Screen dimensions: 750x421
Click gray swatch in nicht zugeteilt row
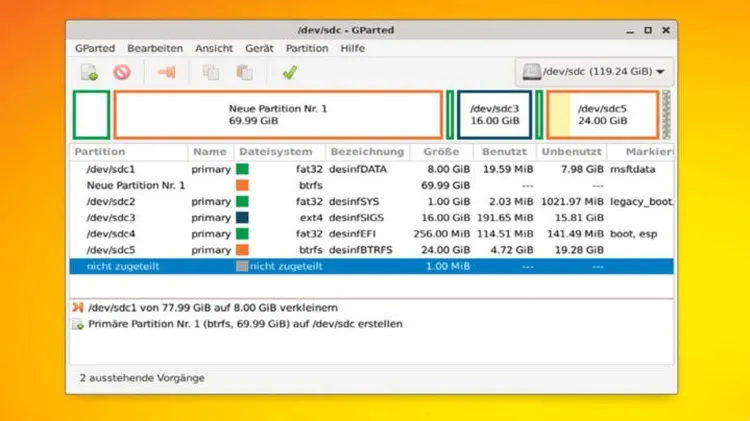pyautogui.click(x=243, y=266)
